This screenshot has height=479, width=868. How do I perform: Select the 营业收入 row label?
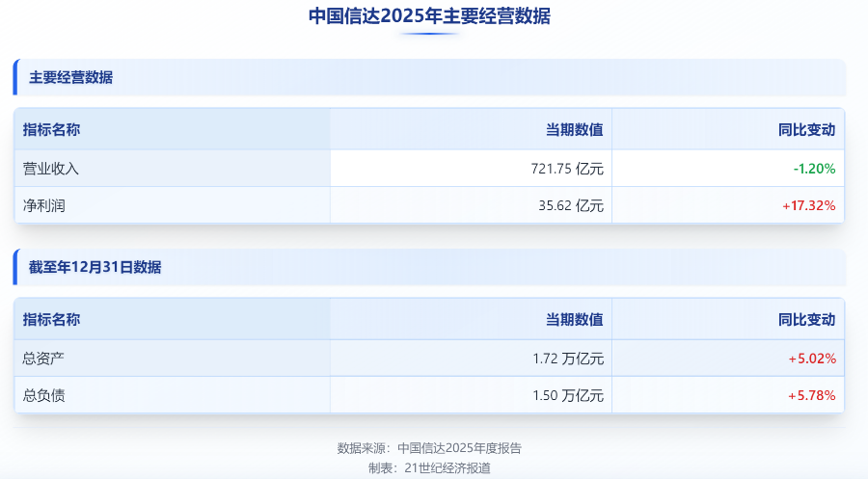50,169
